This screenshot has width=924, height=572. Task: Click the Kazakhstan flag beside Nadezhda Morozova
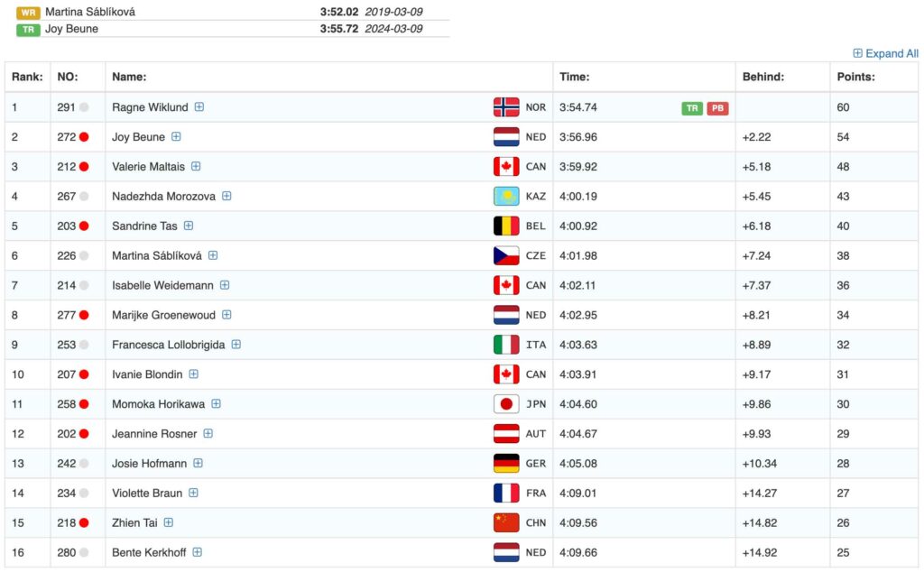506,196
